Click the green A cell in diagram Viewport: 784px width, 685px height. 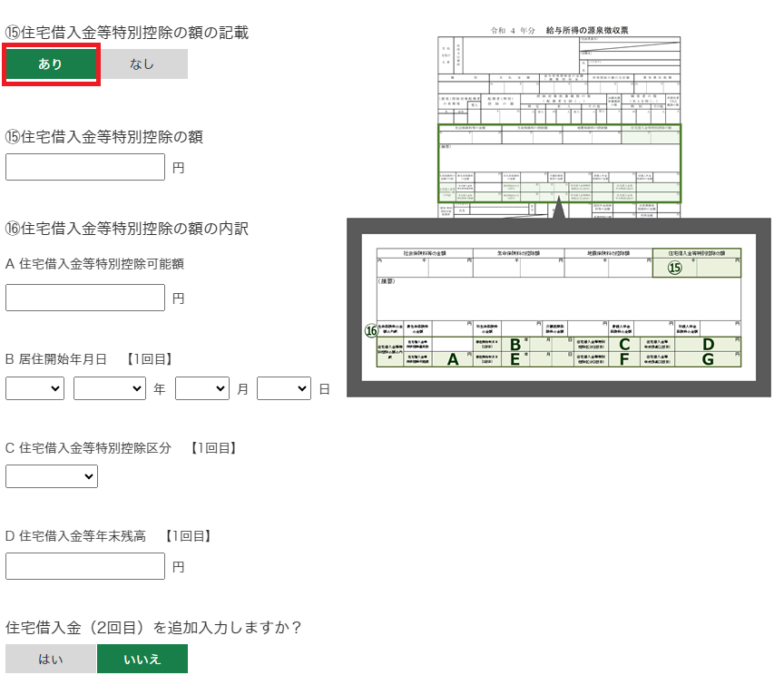click(453, 359)
